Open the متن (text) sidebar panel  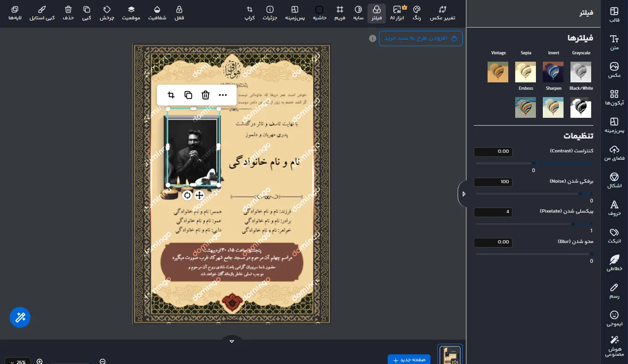tap(614, 42)
